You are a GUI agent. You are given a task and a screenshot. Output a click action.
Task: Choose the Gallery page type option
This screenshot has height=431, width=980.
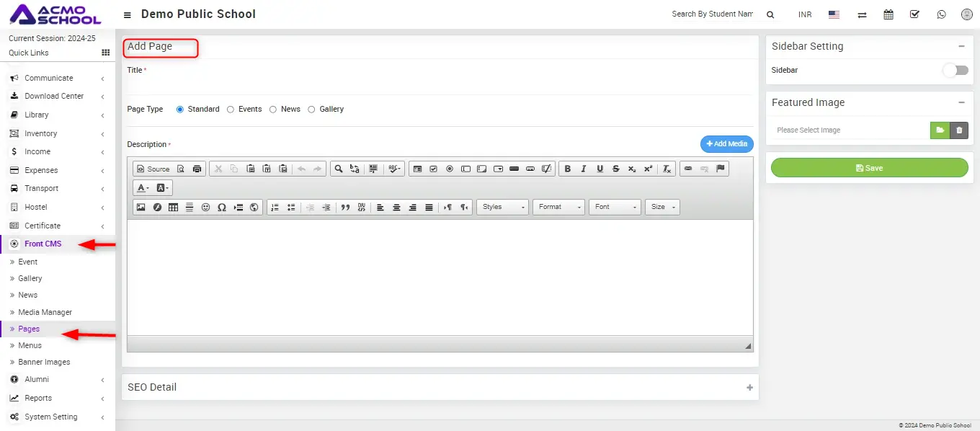(x=311, y=110)
